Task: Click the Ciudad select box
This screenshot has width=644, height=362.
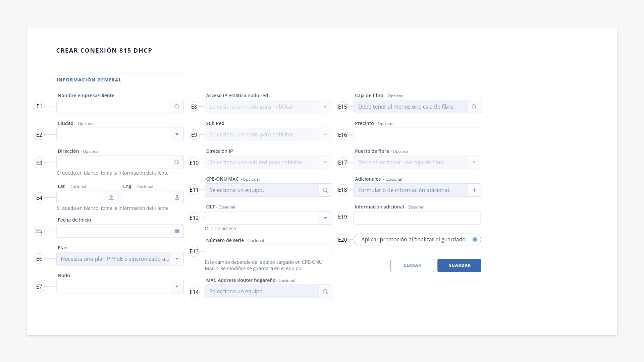Action: click(120, 134)
